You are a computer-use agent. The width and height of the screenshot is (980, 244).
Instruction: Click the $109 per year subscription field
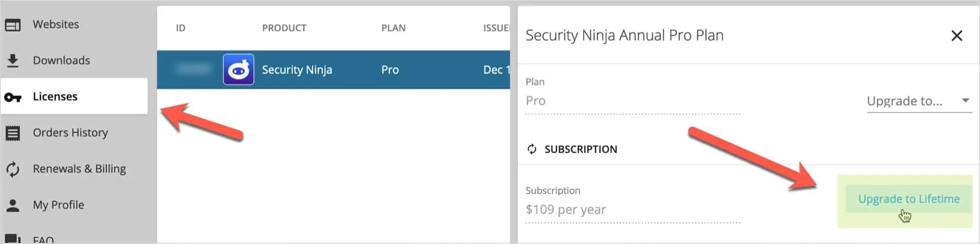(633, 210)
